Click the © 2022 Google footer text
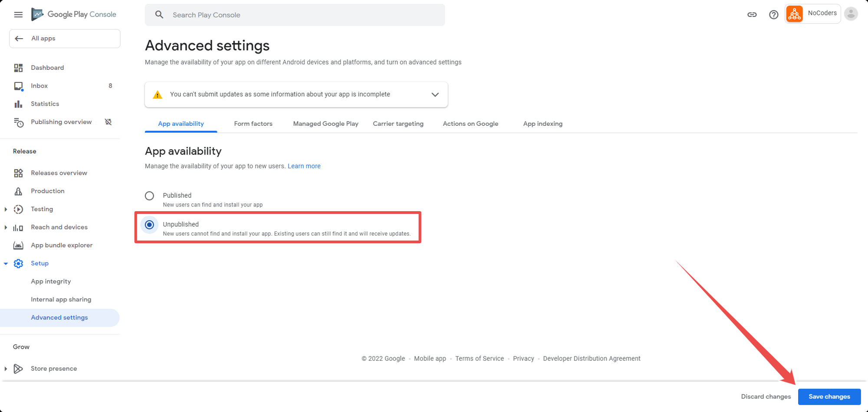868x412 pixels. pos(383,359)
